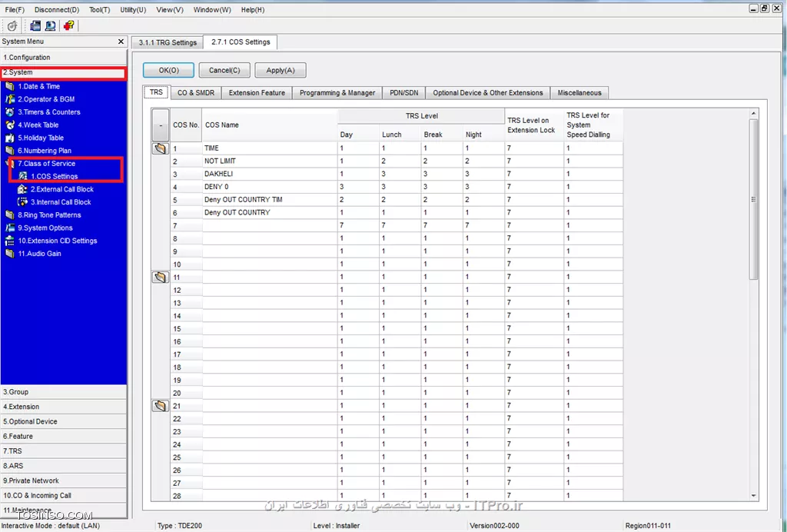Click the System Options icon

coord(9,228)
